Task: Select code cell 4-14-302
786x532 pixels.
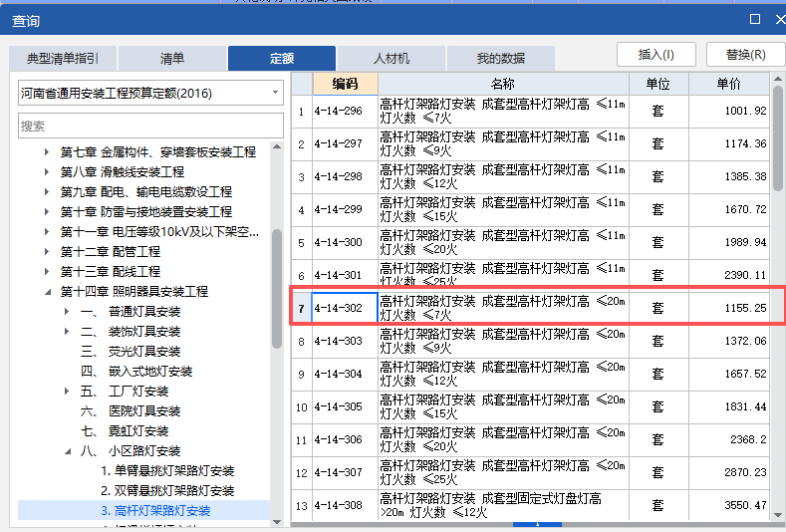Action: pyautogui.click(x=345, y=308)
